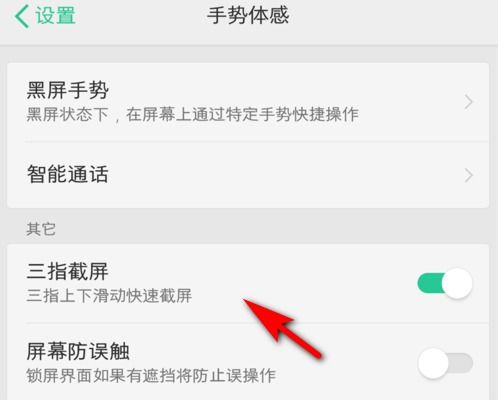Enable the 屏幕防误触 toggle switch

pos(445,363)
